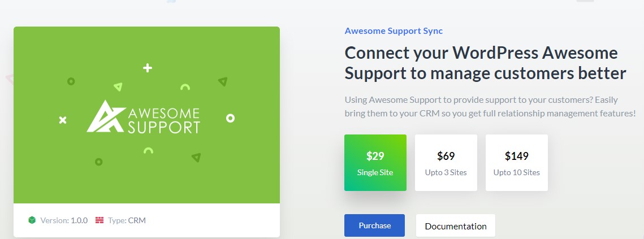Click the Awesome Support 'A' logo mark
Viewport: 644px width, 239px height.
click(106, 116)
